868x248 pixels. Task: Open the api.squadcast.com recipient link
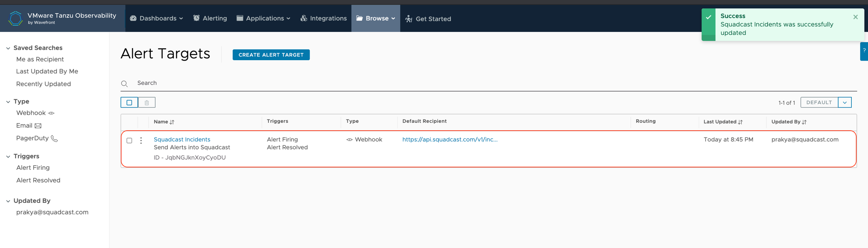pos(450,139)
